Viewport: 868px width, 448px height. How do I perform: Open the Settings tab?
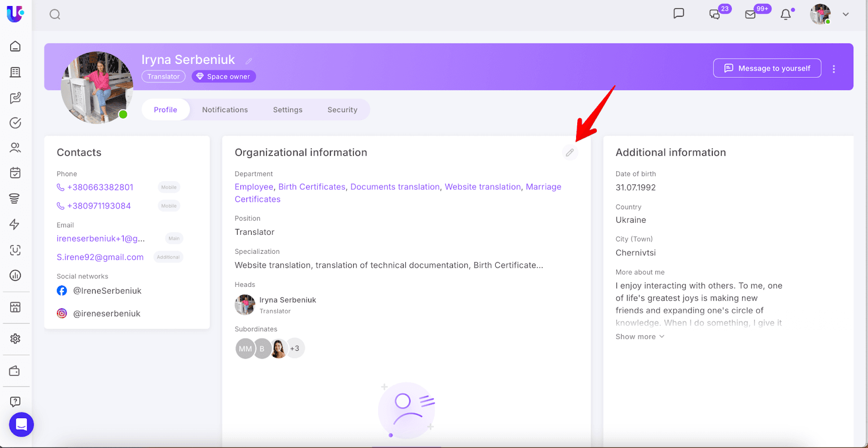coord(288,110)
